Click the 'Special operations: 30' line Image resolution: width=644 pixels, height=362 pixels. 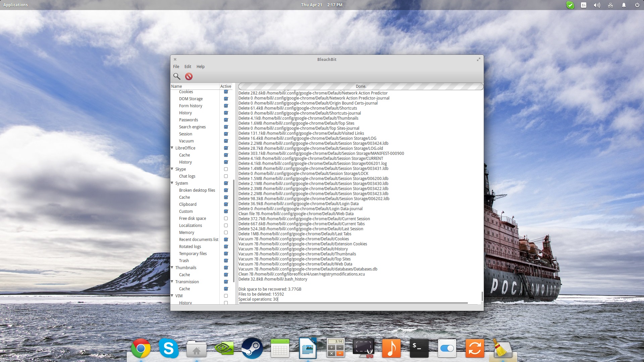(x=258, y=299)
